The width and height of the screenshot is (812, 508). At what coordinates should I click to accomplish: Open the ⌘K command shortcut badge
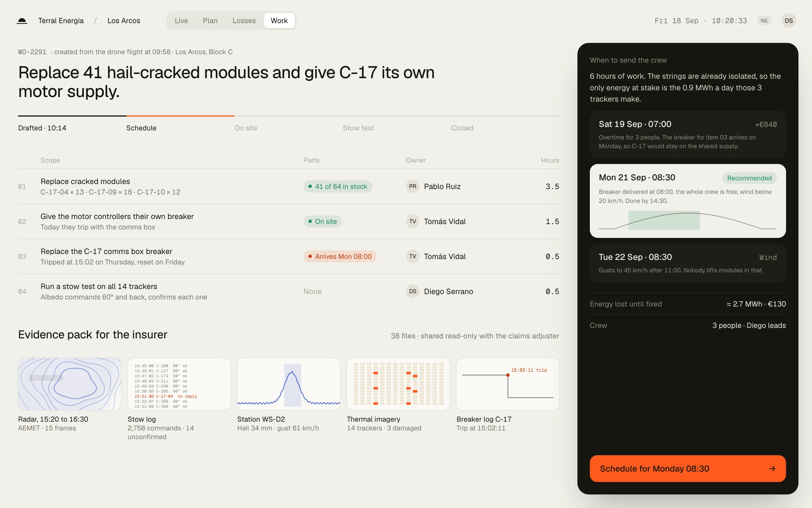(x=764, y=21)
